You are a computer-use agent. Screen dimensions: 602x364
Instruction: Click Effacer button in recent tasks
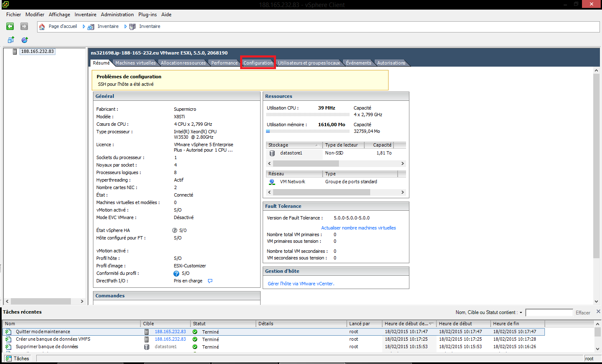point(583,312)
